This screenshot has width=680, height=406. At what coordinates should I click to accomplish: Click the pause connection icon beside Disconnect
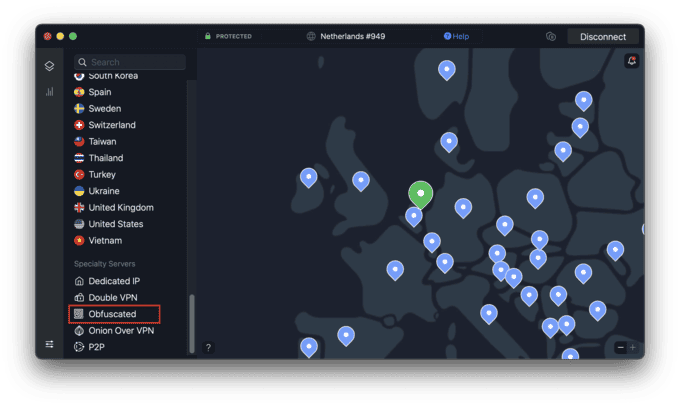point(551,36)
